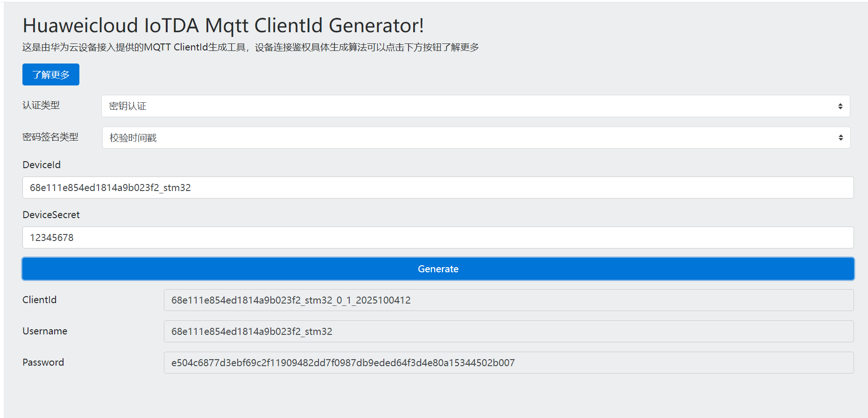Image resolution: width=868 pixels, height=418 pixels.
Task: Click the ClientId label
Action: (39, 300)
